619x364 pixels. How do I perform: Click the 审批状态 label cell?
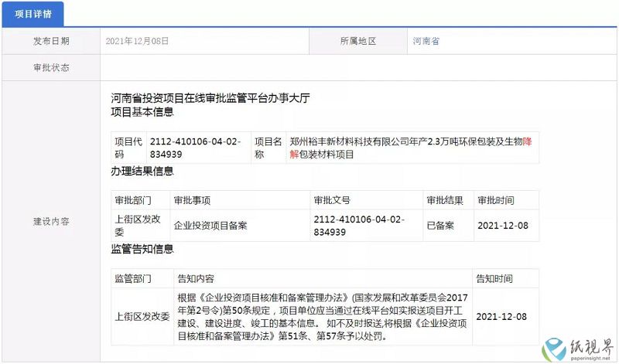tap(51, 68)
